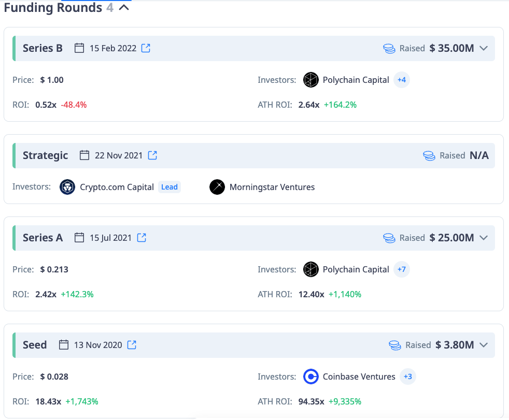Click Series A price $ 0.213
Screen dimensions: 509x420
tap(54, 269)
